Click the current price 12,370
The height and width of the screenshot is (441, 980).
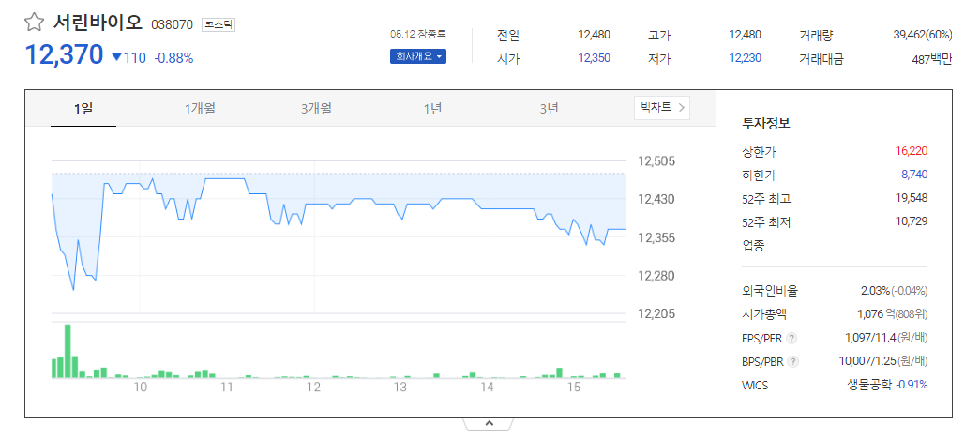[x=64, y=55]
